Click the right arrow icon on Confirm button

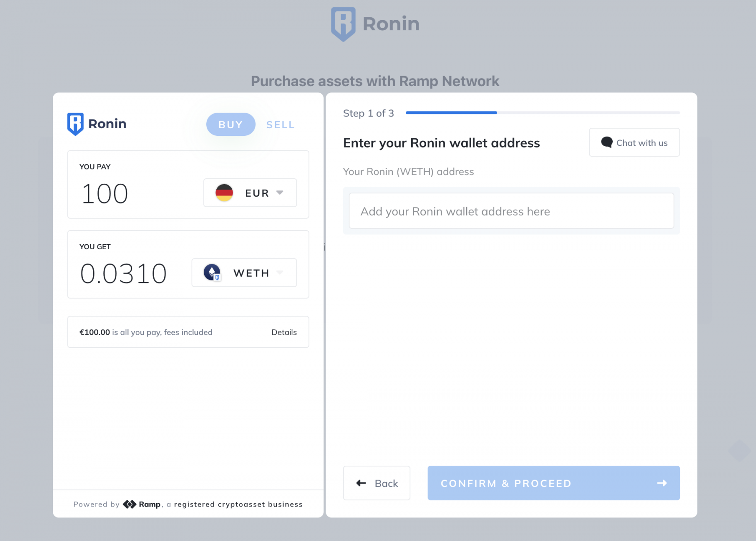tap(662, 483)
